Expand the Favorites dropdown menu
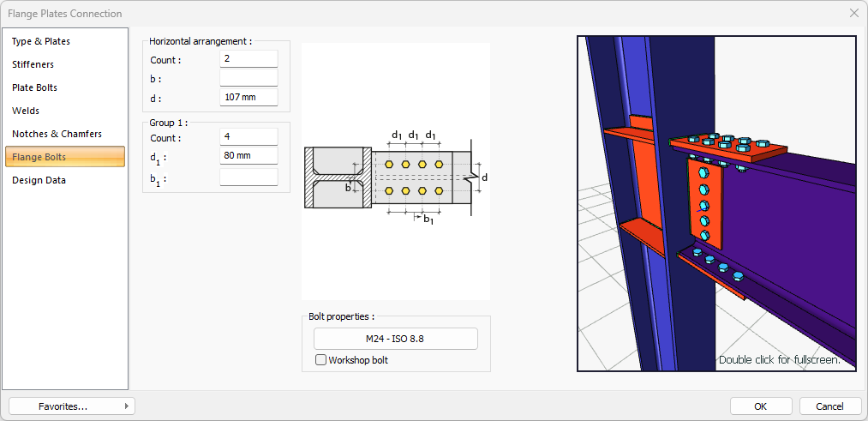The width and height of the screenshot is (868, 421). (x=71, y=406)
